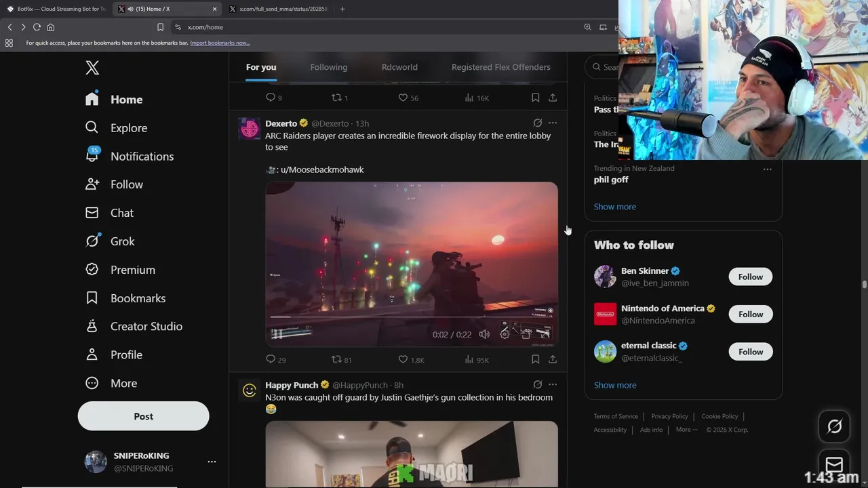Open the phil goff trending topic
Viewport: 868px width, 488px height.
611,180
